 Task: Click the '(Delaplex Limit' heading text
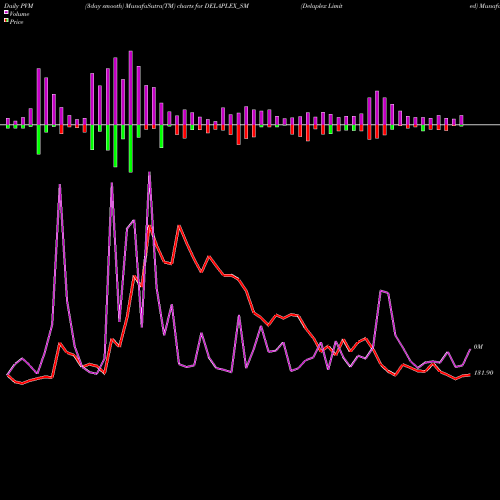(x=321, y=6)
